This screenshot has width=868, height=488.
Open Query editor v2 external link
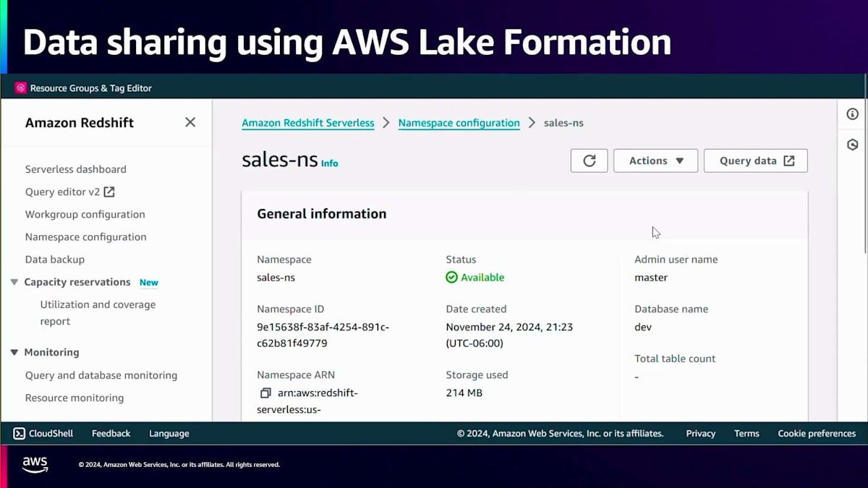click(70, 192)
